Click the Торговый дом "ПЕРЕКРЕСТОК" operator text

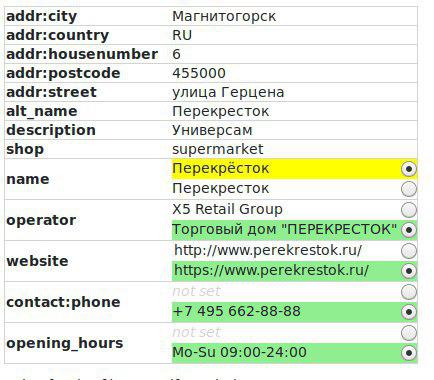pos(285,230)
